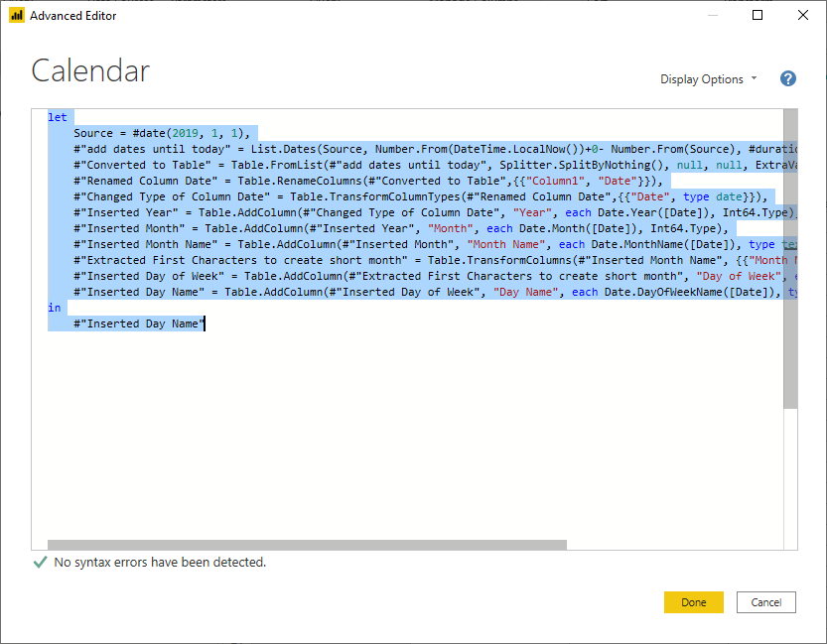Click the '#"Changed Type of Column Date"' line
827x644 pixels.
[420, 196]
